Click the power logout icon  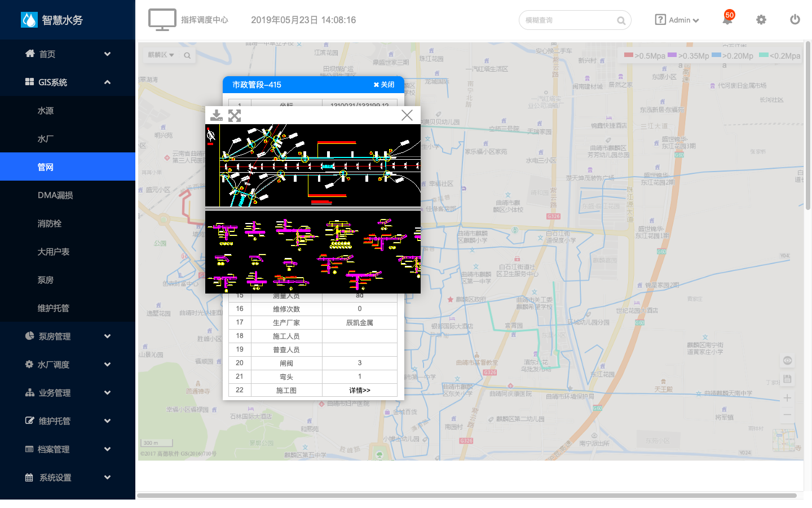(795, 20)
